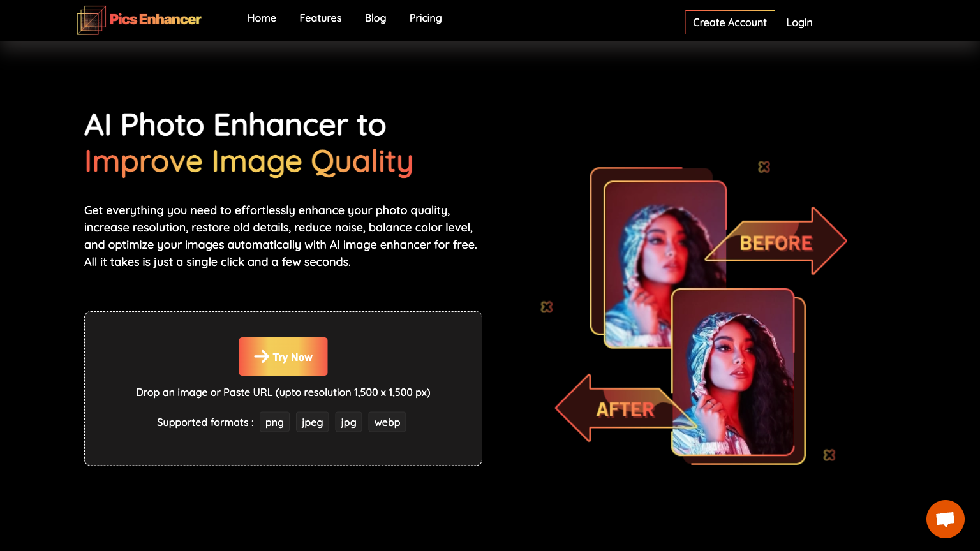This screenshot has height=551, width=980.
Task: Open the Pricing page
Action: (x=425, y=18)
